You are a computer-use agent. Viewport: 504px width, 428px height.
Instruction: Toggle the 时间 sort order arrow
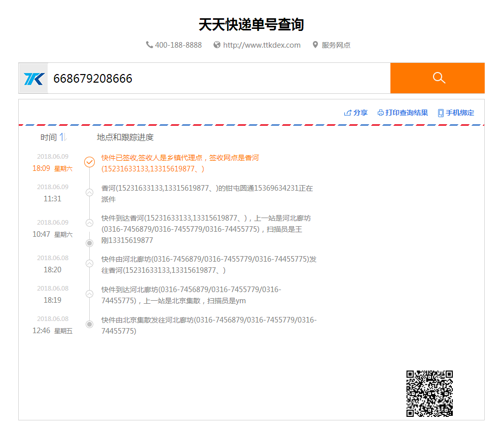(63, 137)
